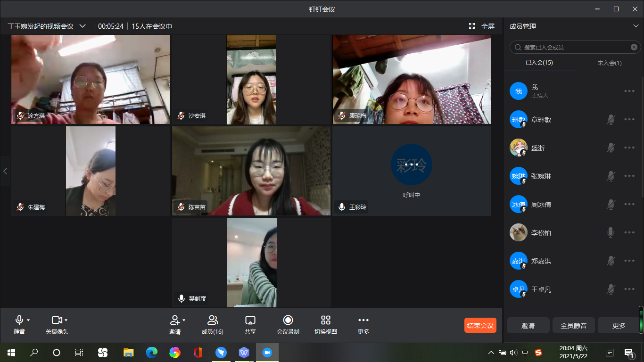
Task: Switch to the 未入会(1) tab
Action: 609,63
